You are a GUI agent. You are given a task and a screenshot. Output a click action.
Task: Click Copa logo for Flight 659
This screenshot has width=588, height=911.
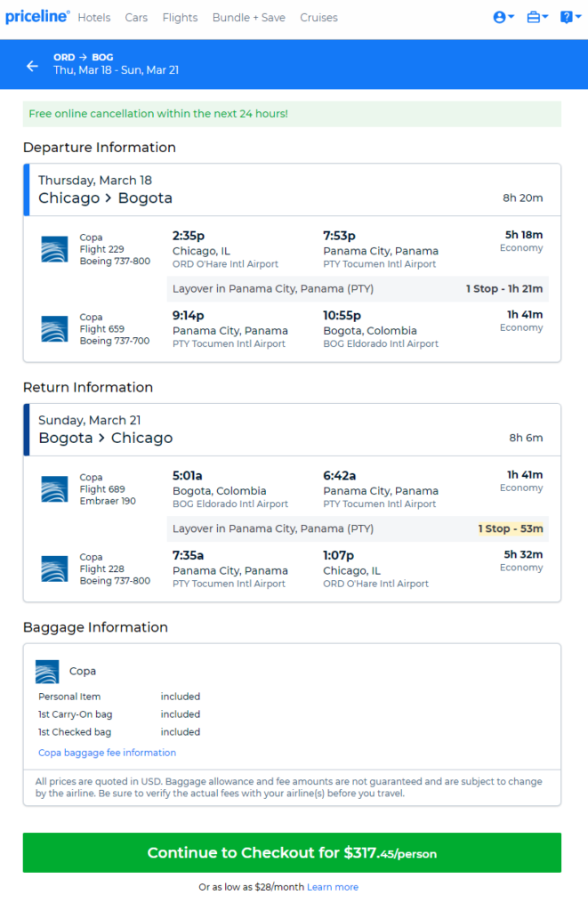coord(54,329)
